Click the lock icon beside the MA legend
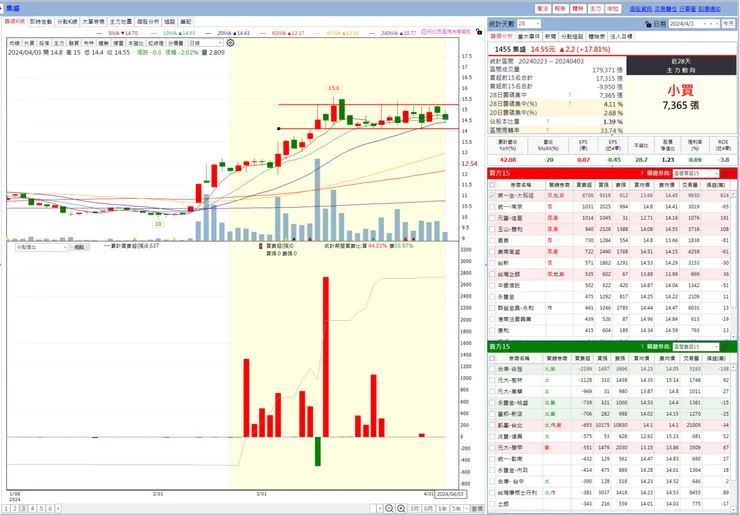740x515 pixels. 479,32
